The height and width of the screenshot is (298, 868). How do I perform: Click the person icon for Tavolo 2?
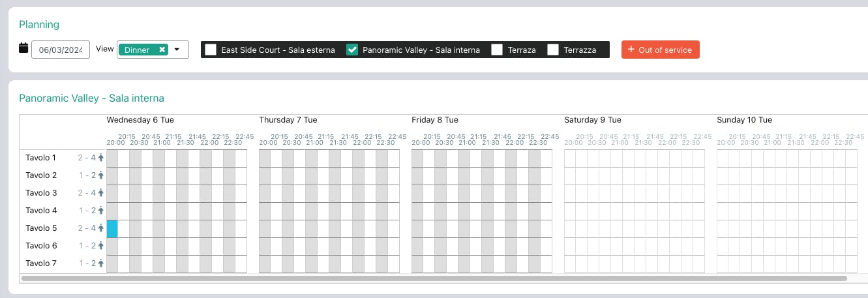pyautogui.click(x=101, y=175)
